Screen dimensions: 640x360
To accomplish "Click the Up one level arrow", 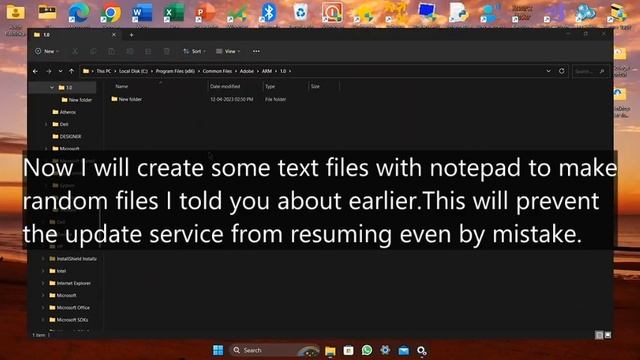I will point(71,71).
